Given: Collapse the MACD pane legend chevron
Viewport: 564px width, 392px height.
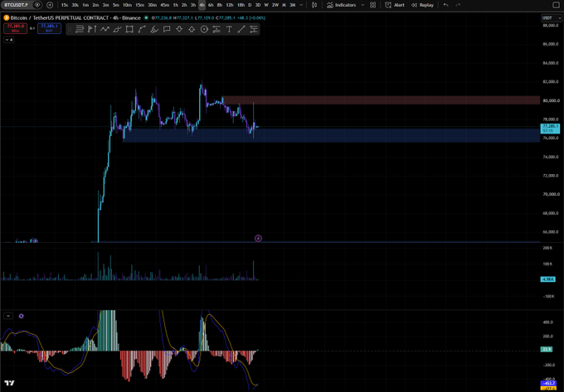Looking at the screenshot, I should click(x=8, y=316).
